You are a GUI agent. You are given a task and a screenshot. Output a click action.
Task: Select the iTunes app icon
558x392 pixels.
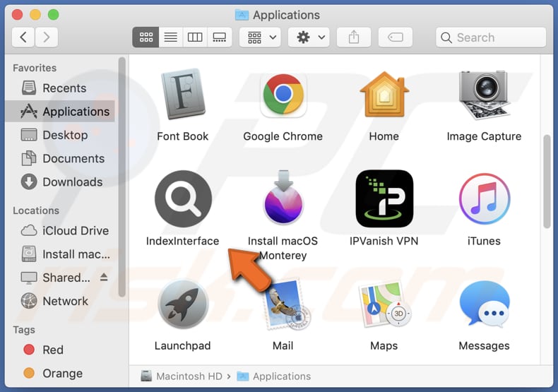(485, 198)
